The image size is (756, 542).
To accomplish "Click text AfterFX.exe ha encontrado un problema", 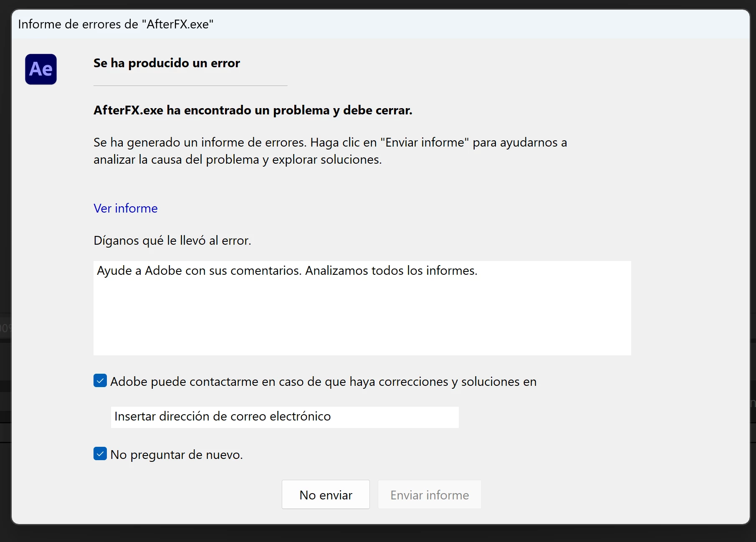I will click(253, 110).
